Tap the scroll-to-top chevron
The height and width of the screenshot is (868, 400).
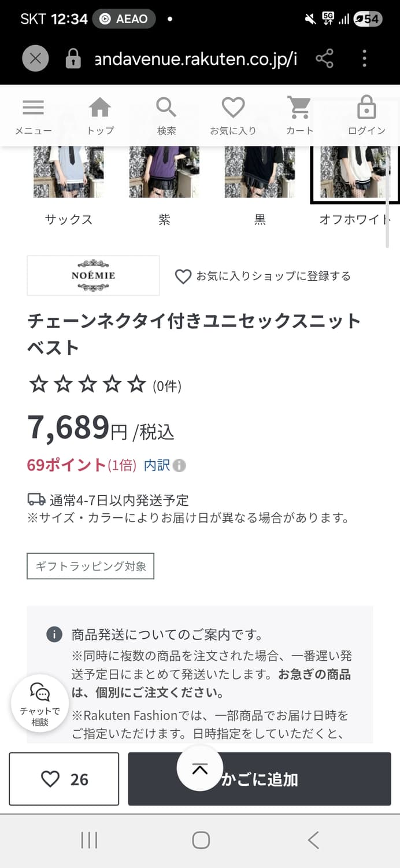click(200, 770)
